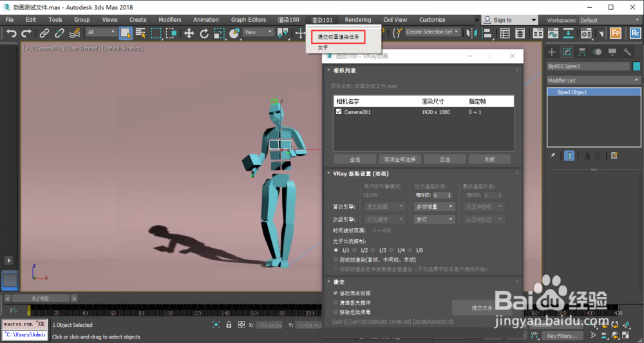Open the Create command panel tab
Viewport: 644px width, 343px height.
[552, 52]
